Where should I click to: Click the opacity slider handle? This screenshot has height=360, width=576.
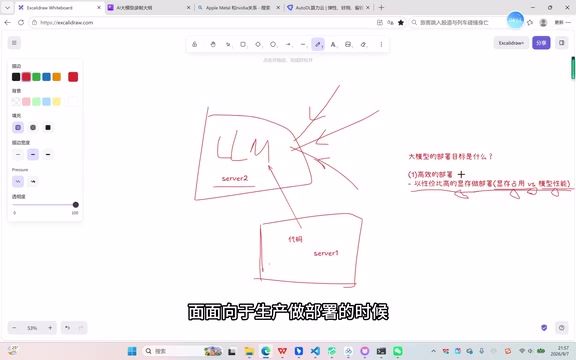(76, 205)
